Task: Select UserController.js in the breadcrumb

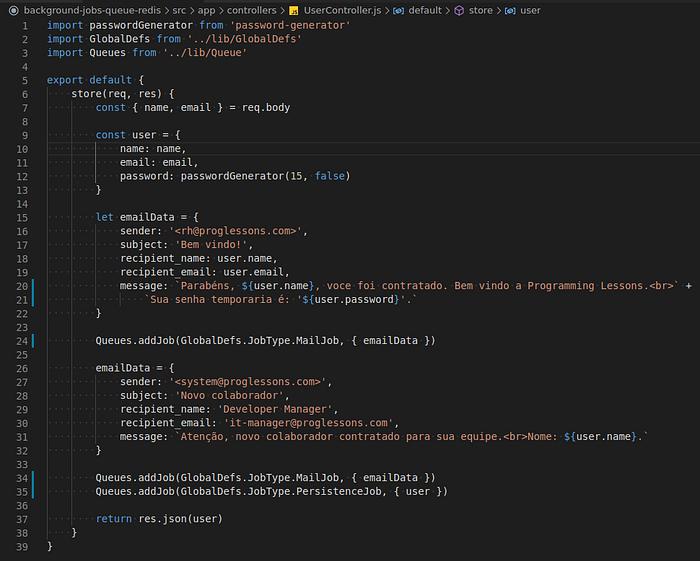Action: (342, 10)
